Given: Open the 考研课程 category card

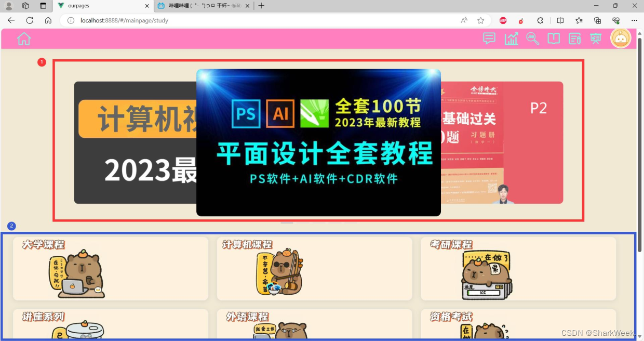Looking at the screenshot, I should pos(518,269).
